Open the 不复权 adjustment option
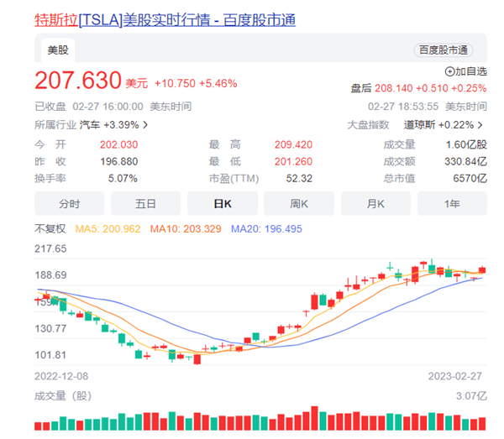504x439 pixels. (50, 228)
